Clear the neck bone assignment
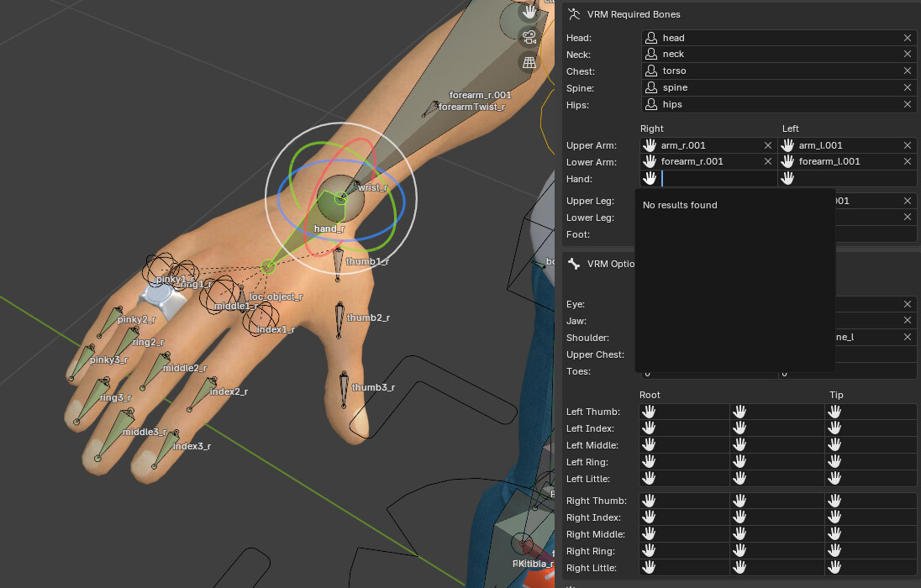 tap(908, 54)
